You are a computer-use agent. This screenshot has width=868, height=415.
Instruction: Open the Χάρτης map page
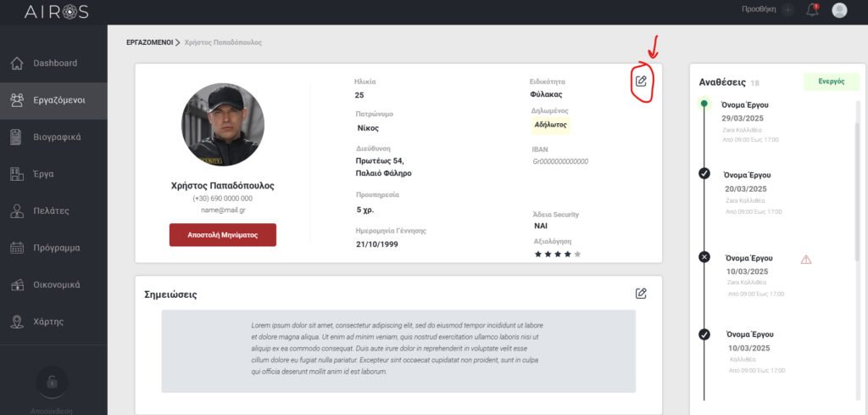[47, 322]
